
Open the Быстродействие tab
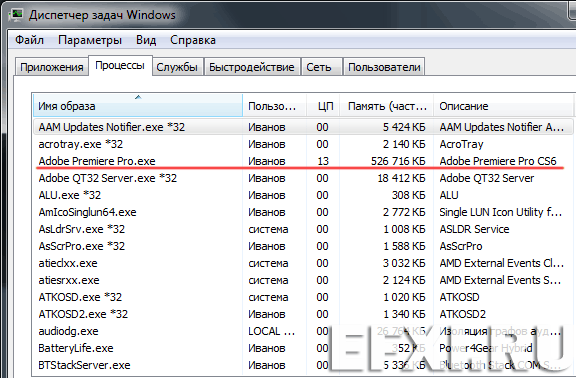pyautogui.click(x=252, y=67)
